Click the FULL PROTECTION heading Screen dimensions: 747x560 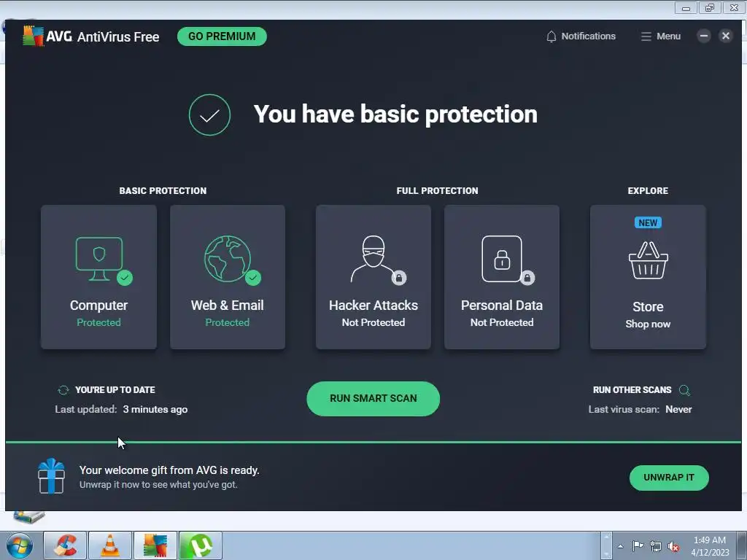438,191
